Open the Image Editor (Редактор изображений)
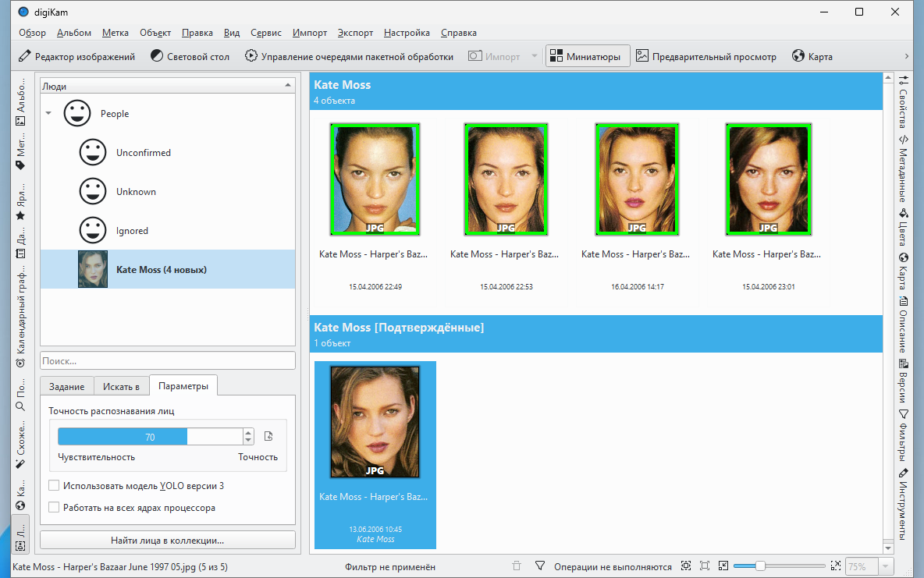This screenshot has height=578, width=924. (x=76, y=57)
